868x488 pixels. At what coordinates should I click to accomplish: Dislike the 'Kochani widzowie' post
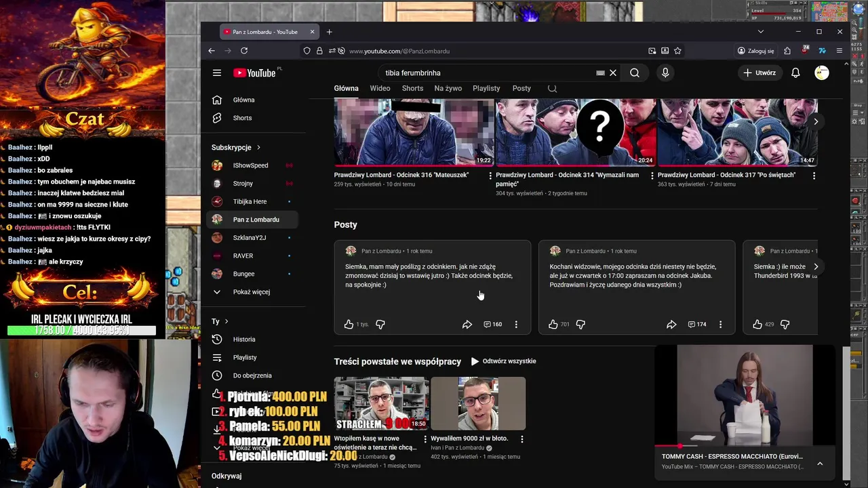coord(581,325)
